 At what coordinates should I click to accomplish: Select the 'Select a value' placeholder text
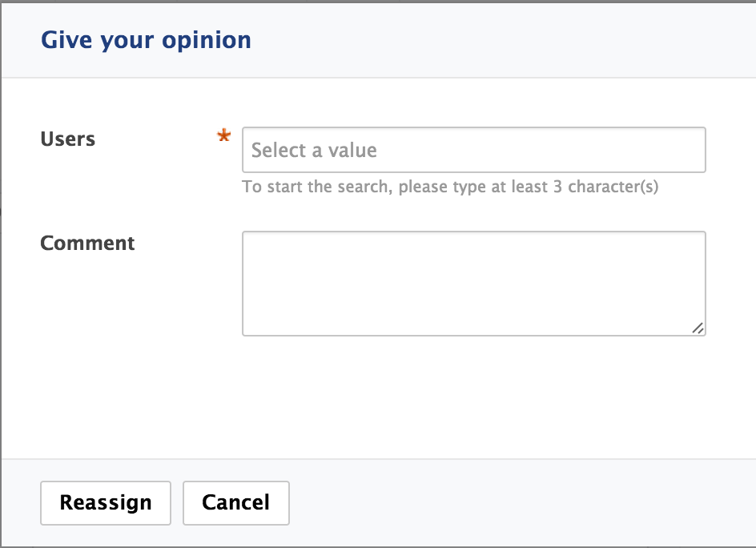tap(314, 150)
